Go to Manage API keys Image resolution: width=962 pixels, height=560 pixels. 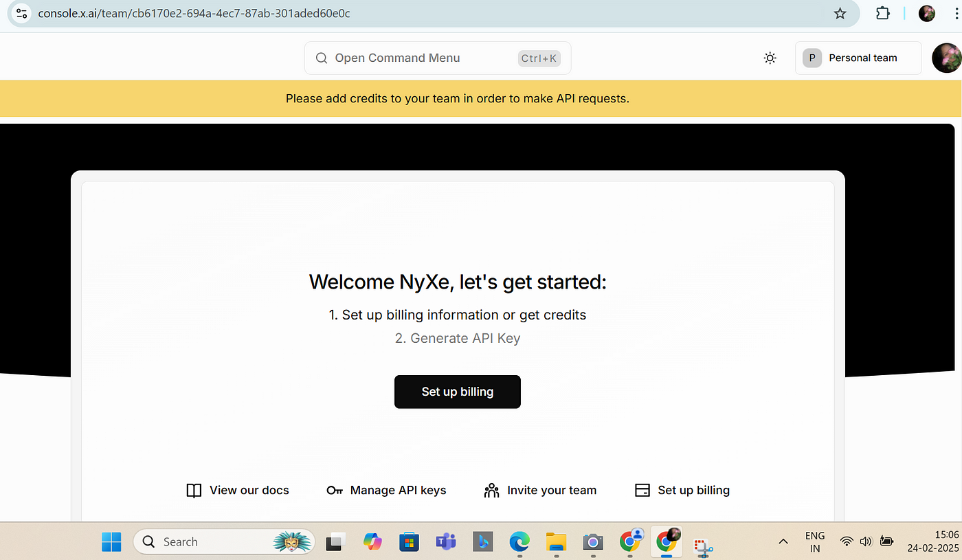pyautogui.click(x=386, y=490)
